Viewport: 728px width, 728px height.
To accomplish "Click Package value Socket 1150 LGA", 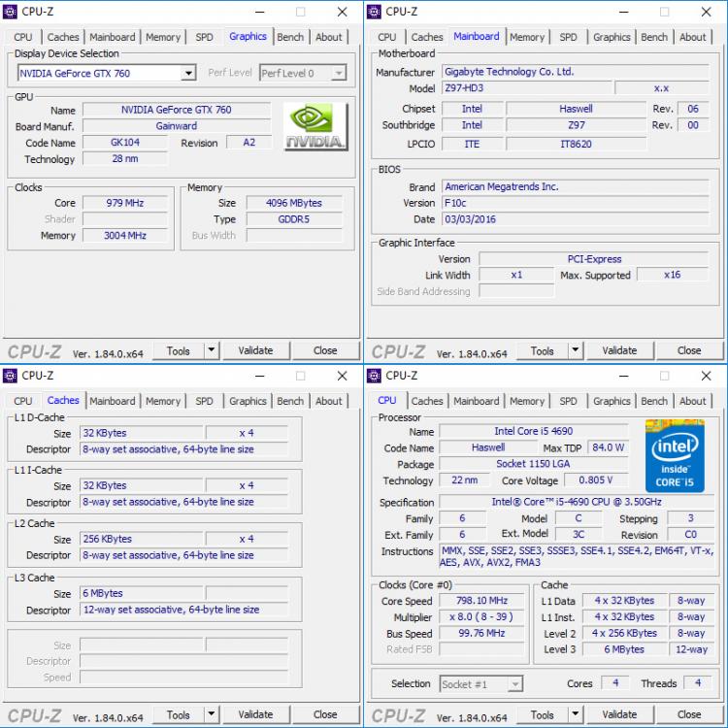I will (x=534, y=463).
